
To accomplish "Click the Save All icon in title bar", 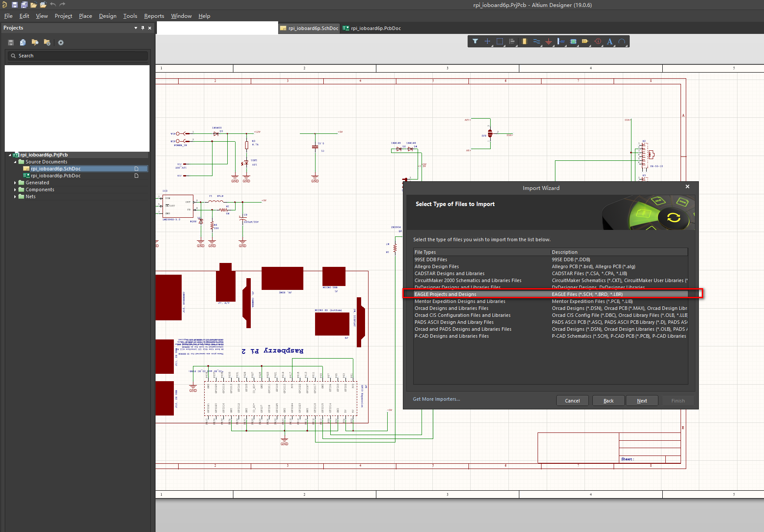I will point(24,5).
